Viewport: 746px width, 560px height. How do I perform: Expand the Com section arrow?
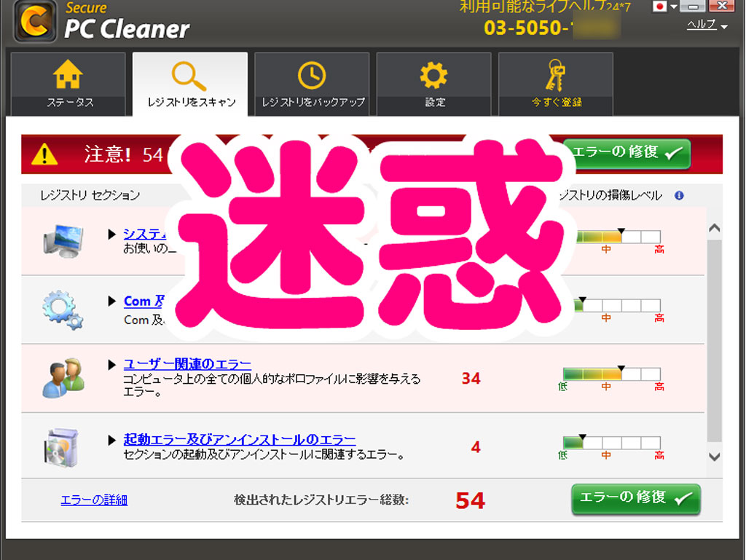(111, 301)
